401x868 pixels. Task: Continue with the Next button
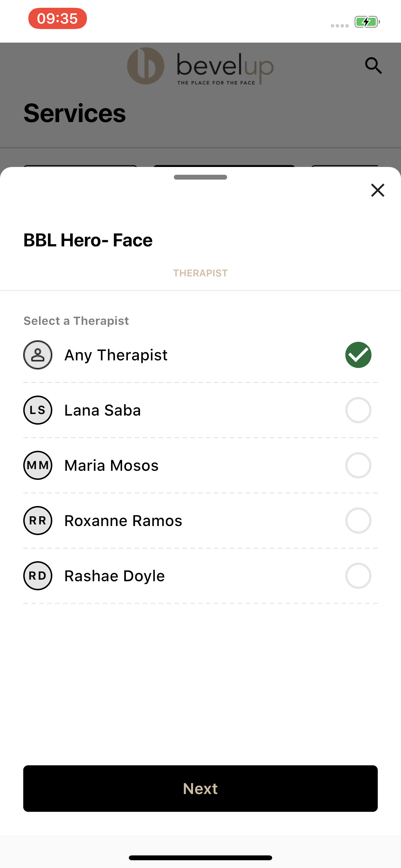click(x=200, y=789)
